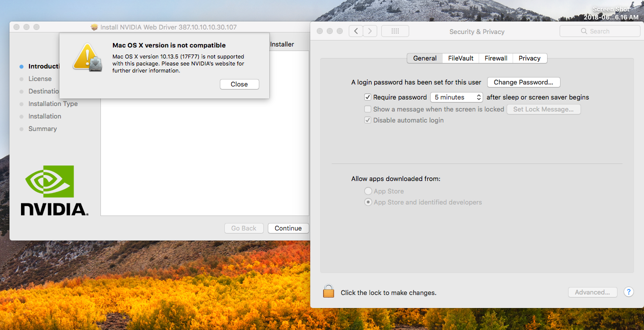The width and height of the screenshot is (644, 330).
Task: Click the magnifier icon in the Search field
Action: (584, 31)
